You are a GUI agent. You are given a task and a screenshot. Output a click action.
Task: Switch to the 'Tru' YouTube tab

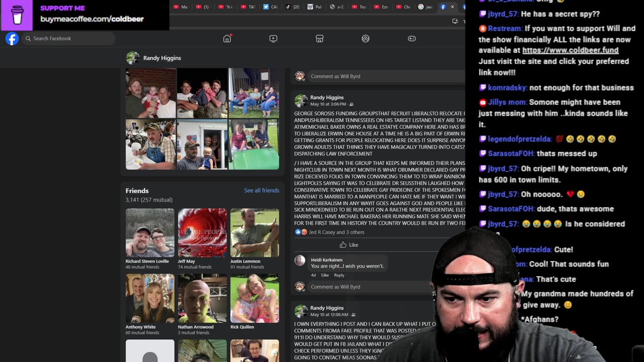(359, 7)
